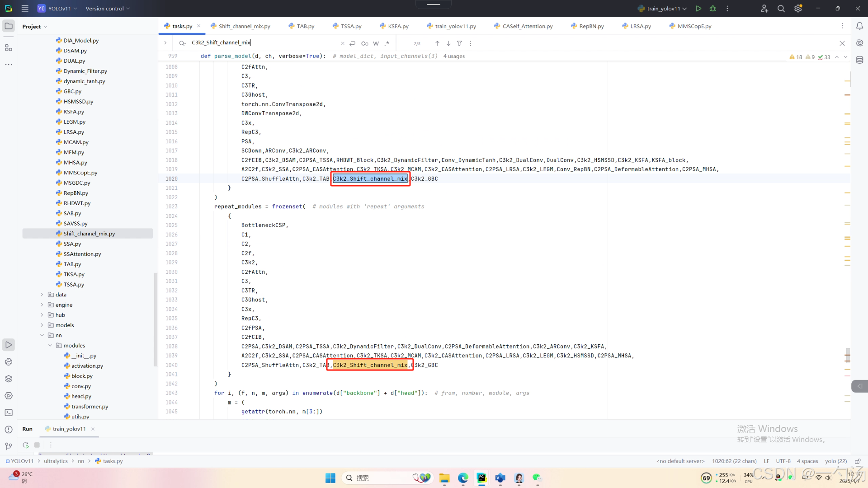Toggle Regex search option
This screenshot has width=868, height=488.
(387, 43)
